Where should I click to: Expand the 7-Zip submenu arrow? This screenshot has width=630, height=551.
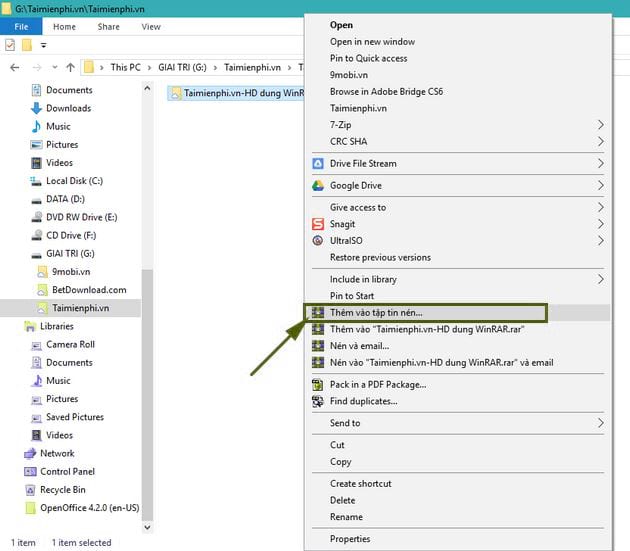(x=601, y=124)
